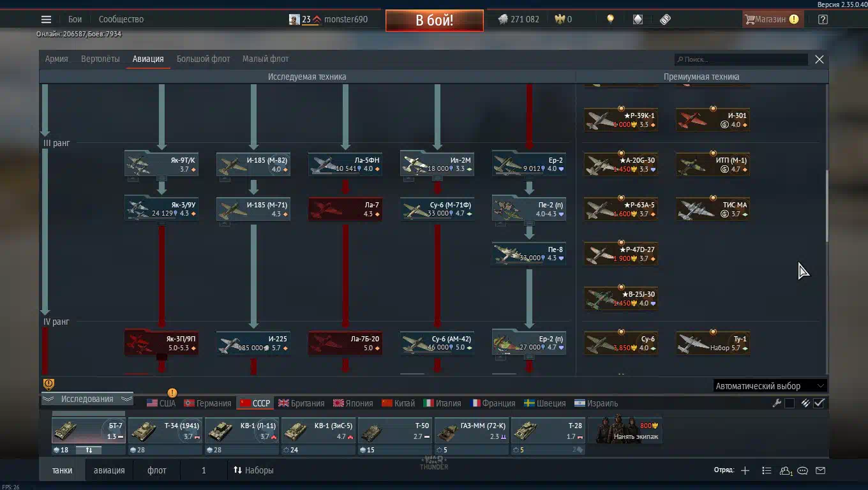
Task: Click the silver lions 271 082 balance
Action: [518, 19]
